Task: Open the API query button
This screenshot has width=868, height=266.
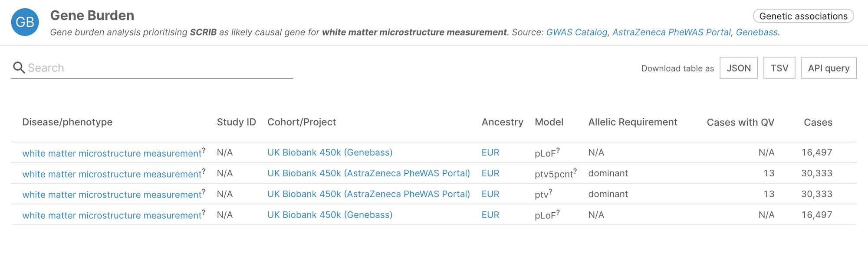Action: coord(829,68)
